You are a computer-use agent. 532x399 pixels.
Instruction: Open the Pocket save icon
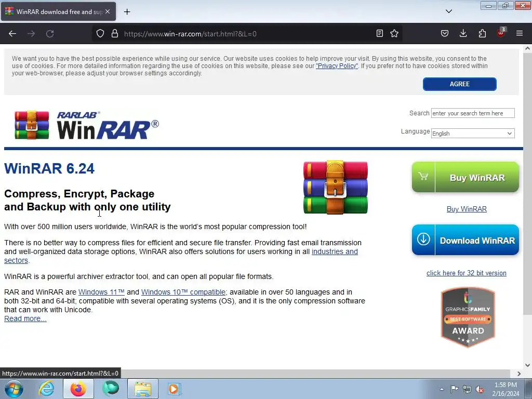pyautogui.click(x=445, y=34)
